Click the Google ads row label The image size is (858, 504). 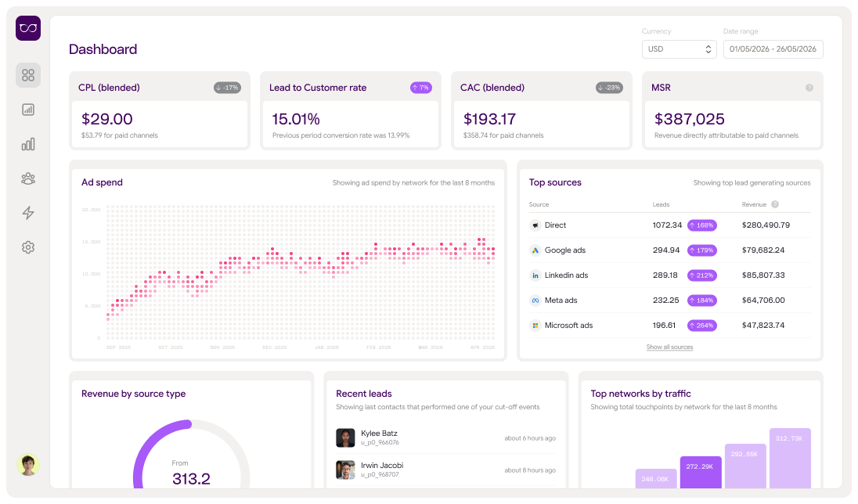(x=564, y=250)
